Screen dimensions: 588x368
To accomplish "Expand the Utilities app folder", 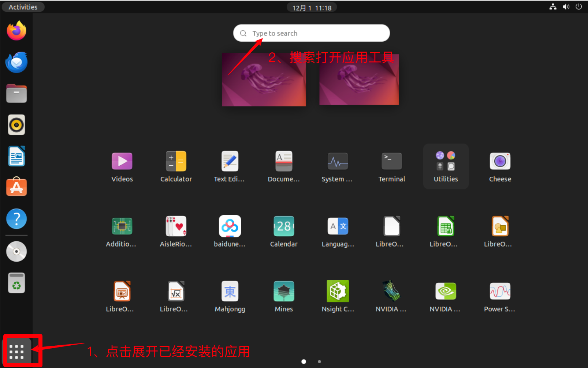I will (446, 166).
